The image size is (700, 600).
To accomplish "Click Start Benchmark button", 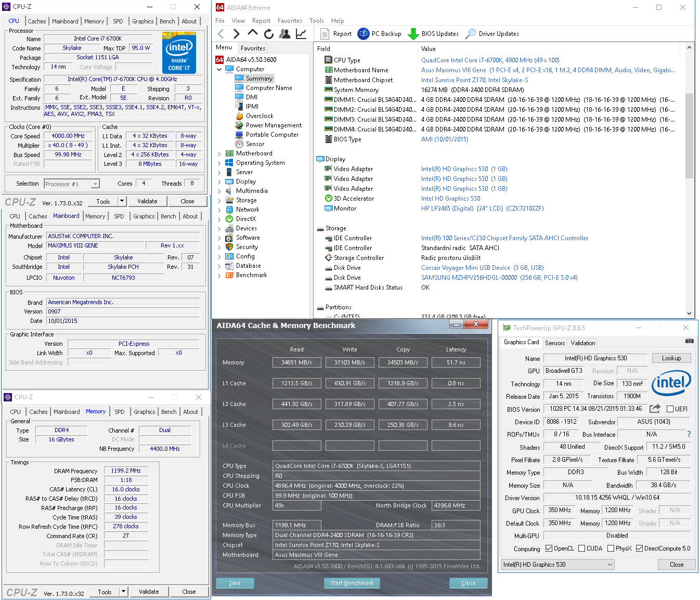I will (352, 583).
